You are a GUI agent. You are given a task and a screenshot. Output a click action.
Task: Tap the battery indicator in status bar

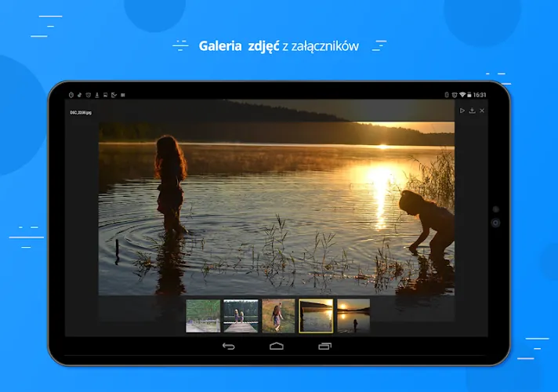coord(469,95)
